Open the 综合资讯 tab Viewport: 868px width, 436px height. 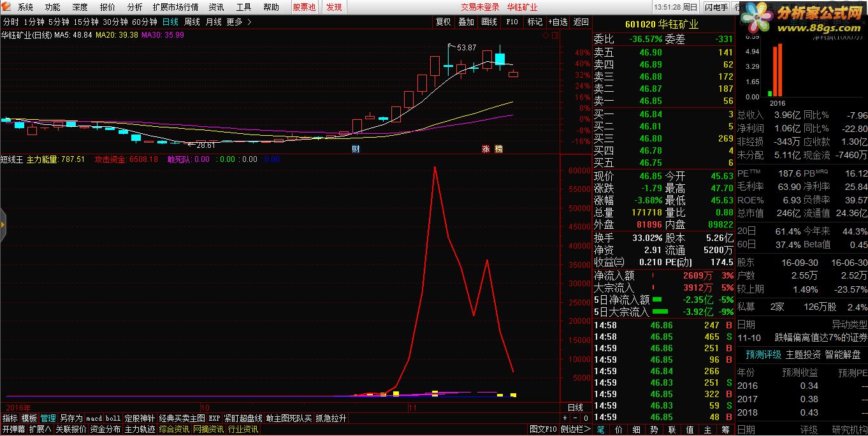[174, 430]
